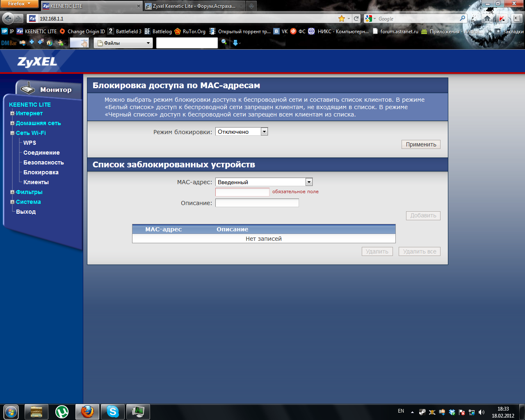Click the Добавить button
The width and height of the screenshot is (525, 420).
[x=423, y=216]
